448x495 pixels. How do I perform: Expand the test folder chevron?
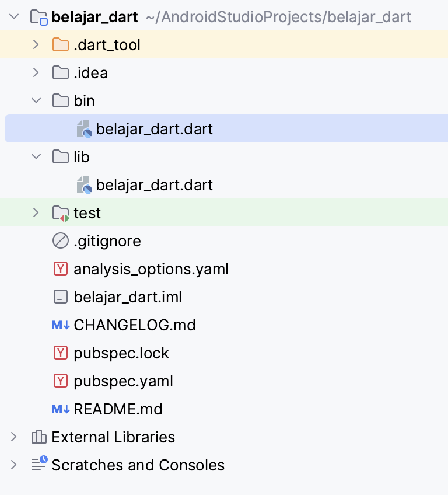click(x=36, y=213)
